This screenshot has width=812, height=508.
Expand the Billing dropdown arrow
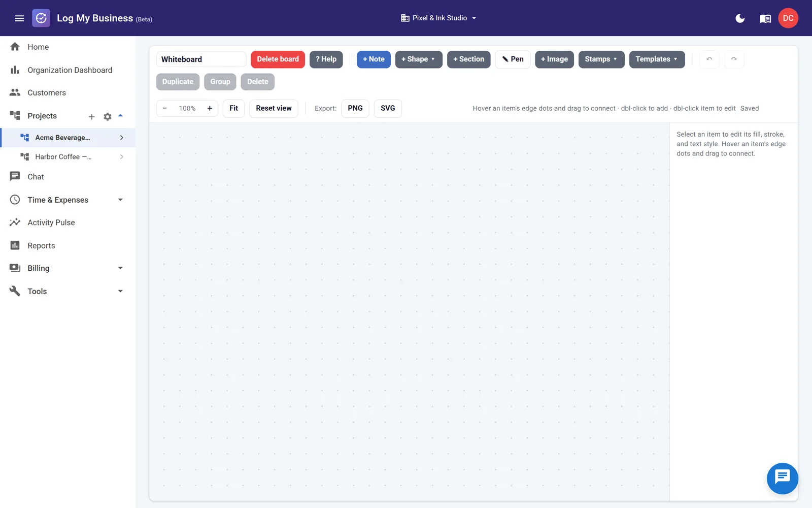[x=120, y=268]
